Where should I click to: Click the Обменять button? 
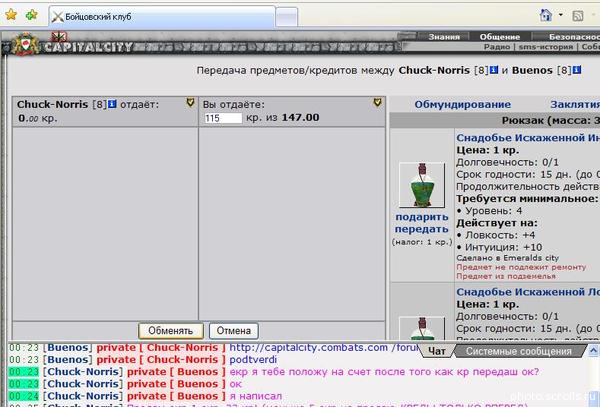coord(171,330)
